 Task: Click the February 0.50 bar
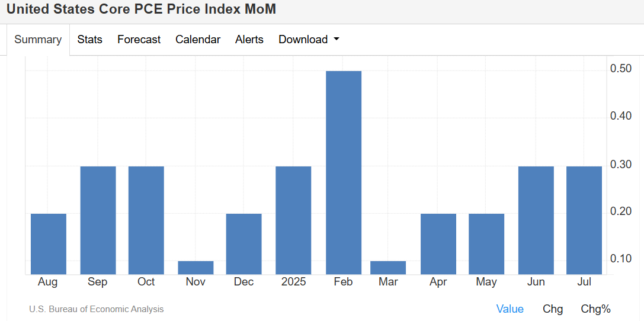coord(344,172)
